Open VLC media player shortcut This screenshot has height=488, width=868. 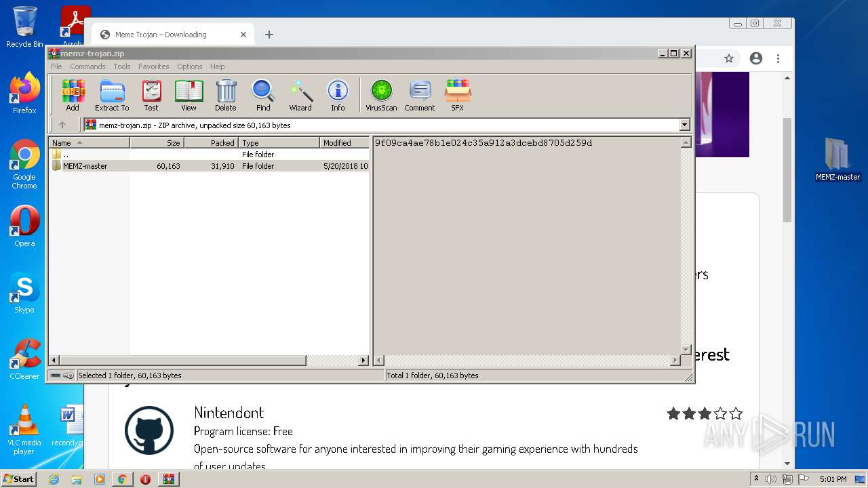(24, 430)
